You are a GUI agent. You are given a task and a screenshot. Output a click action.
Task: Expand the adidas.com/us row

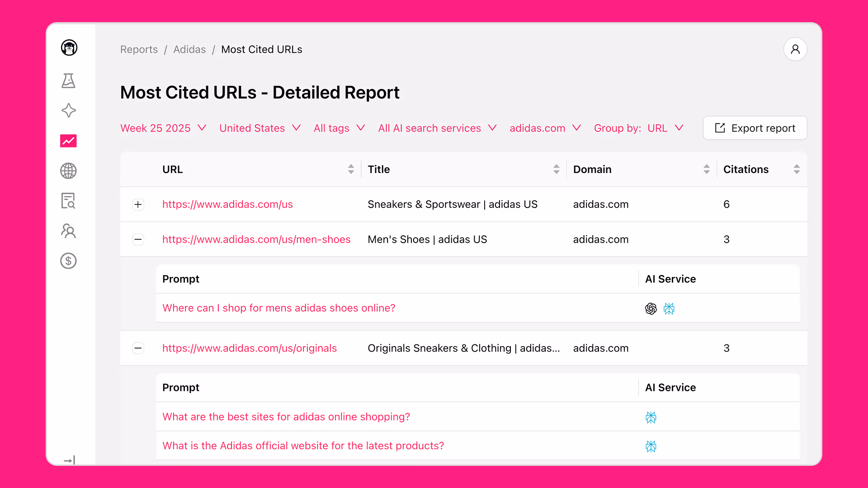point(138,204)
